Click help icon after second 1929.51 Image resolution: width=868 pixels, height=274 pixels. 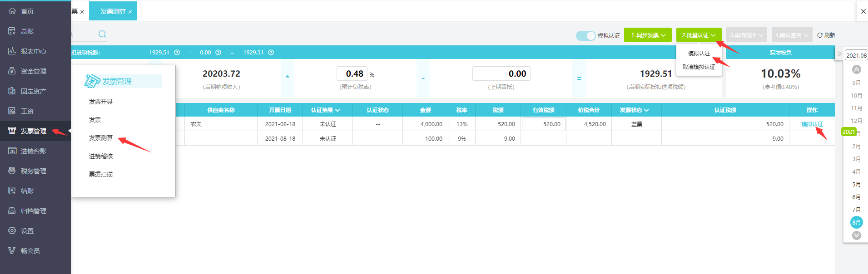pyautogui.click(x=271, y=53)
